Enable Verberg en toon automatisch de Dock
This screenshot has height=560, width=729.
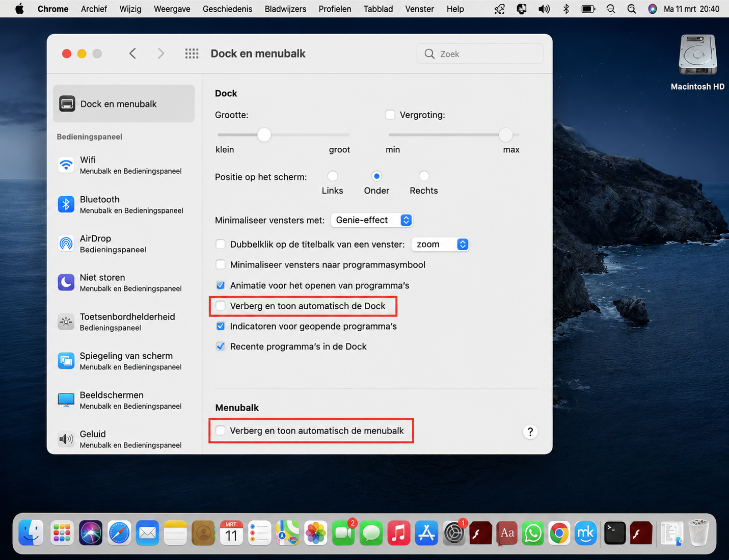tap(221, 306)
